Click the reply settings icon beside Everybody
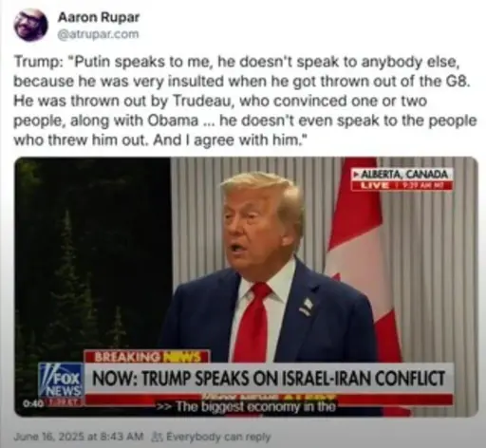 [158, 437]
